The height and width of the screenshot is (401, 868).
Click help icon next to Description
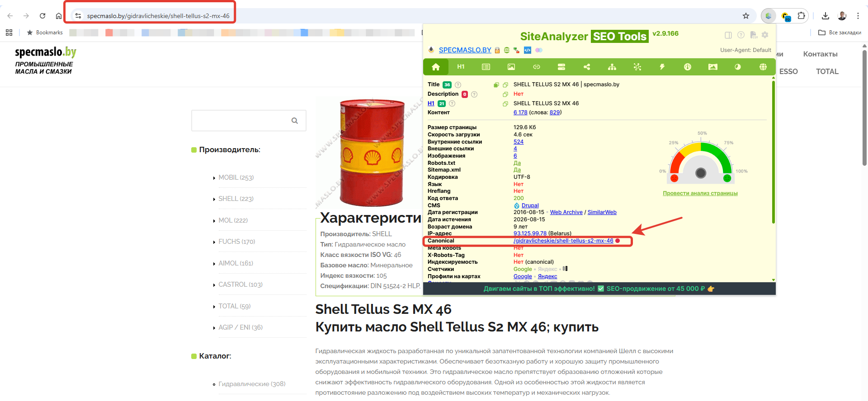pyautogui.click(x=474, y=94)
